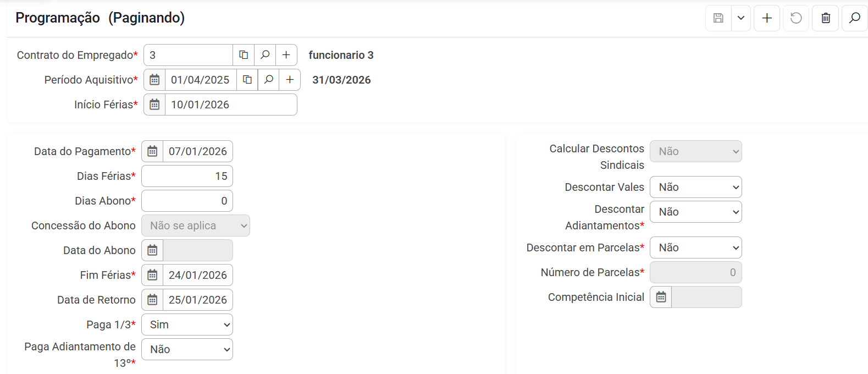Image resolution: width=868 pixels, height=374 pixels.
Task: Open the search magnifier in top toolbar
Action: click(x=854, y=18)
